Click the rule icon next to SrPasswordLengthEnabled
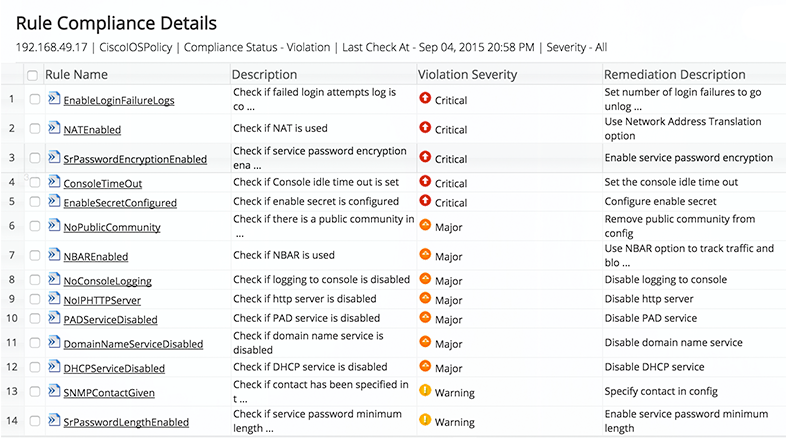Screen dimensions: 786x440 [x=54, y=421]
